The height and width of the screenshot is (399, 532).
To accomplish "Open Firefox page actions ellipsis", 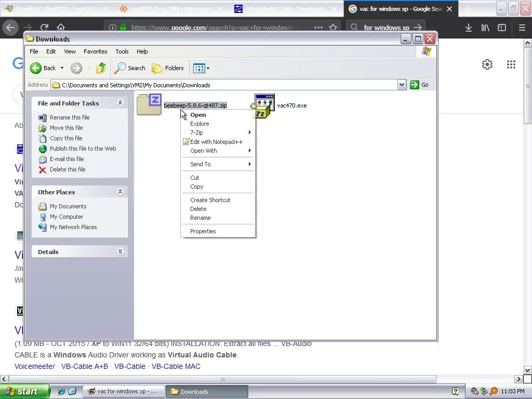I will [x=318, y=28].
